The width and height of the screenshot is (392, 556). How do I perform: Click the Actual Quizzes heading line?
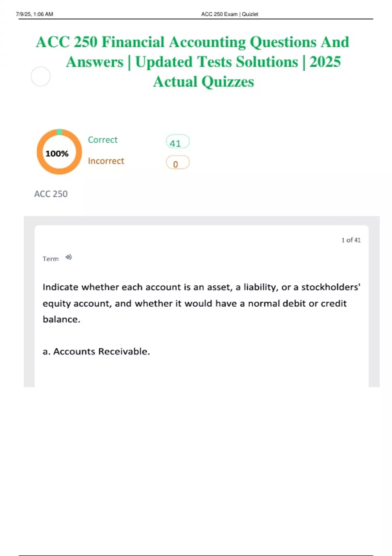(204, 81)
